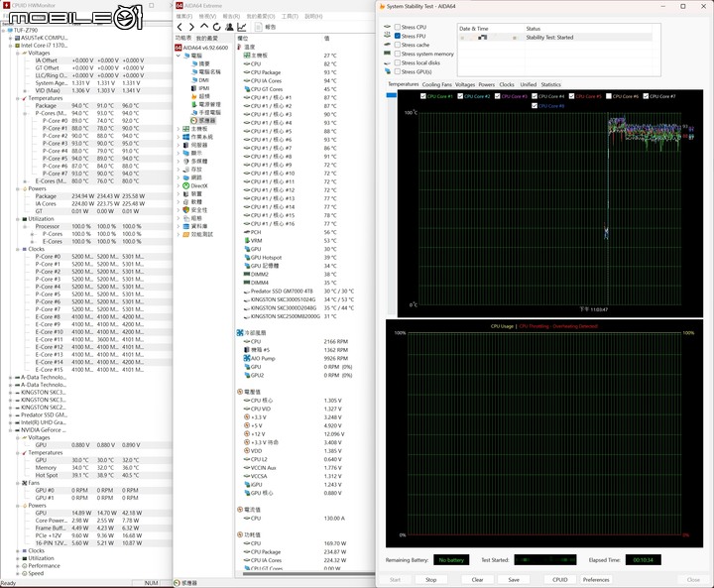Screen dimensions: 714x588
Task: Click the Clear button
Action: (477, 580)
